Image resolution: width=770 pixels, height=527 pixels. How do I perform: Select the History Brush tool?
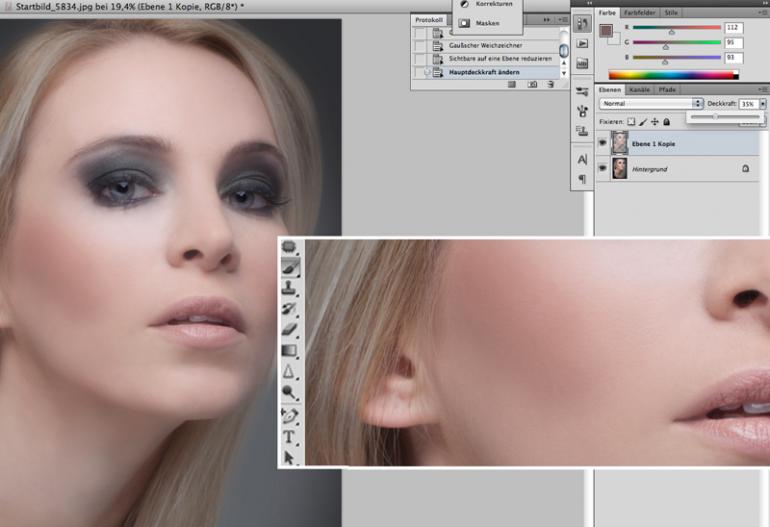point(290,308)
